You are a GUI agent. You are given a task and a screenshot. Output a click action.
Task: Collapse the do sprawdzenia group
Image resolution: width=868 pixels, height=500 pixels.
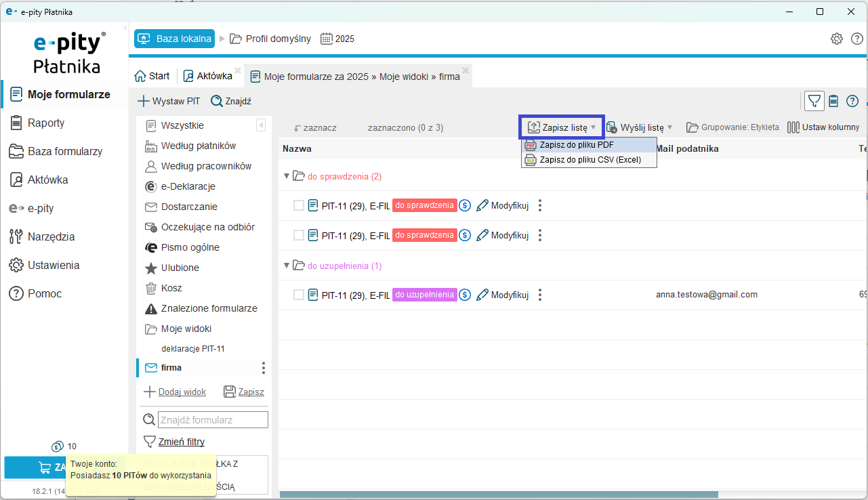287,177
